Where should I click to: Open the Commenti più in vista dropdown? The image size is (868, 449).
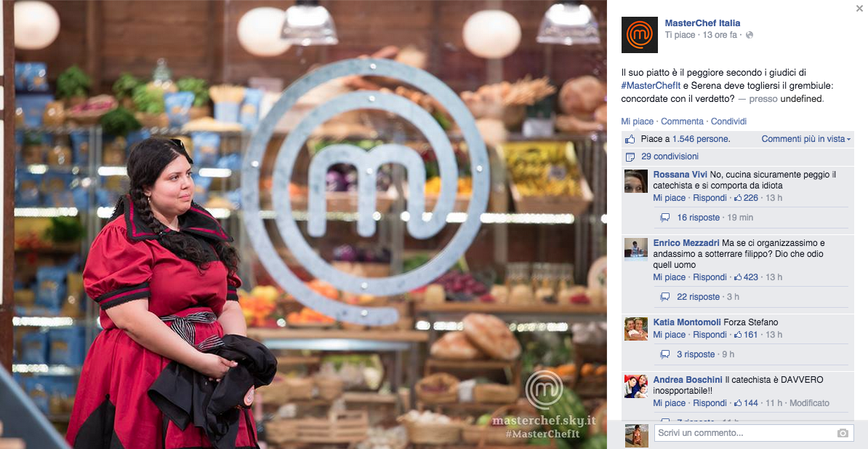806,139
